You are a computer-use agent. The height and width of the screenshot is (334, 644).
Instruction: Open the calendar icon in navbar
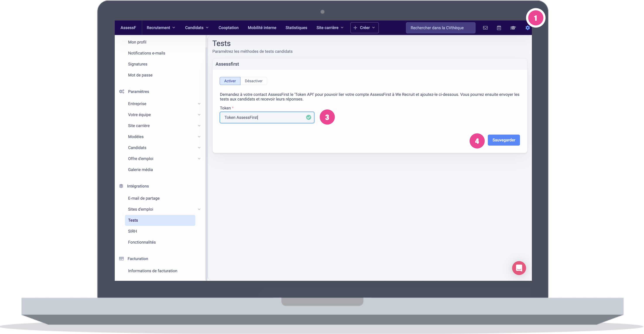coord(499,28)
